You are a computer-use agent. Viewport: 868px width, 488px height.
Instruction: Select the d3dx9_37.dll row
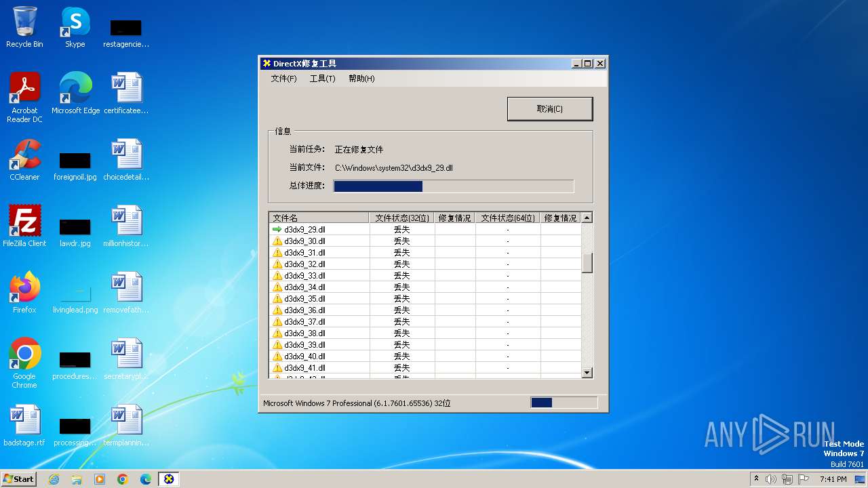(x=425, y=322)
